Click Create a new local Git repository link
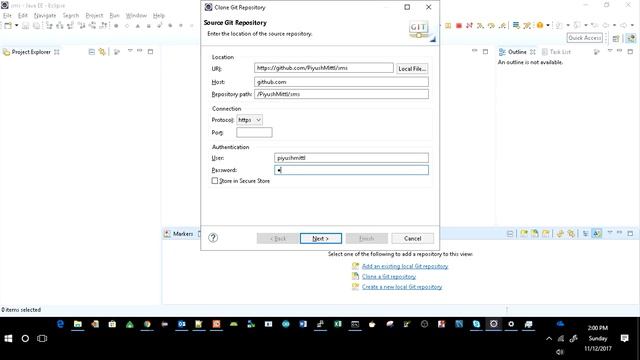 pyautogui.click(x=402, y=287)
